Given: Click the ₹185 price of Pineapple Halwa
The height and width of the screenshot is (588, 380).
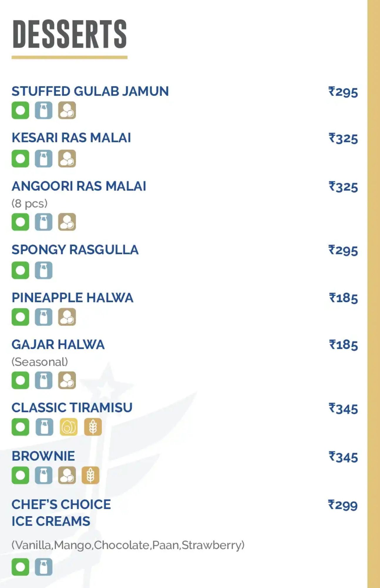Looking at the screenshot, I should tap(343, 298).
